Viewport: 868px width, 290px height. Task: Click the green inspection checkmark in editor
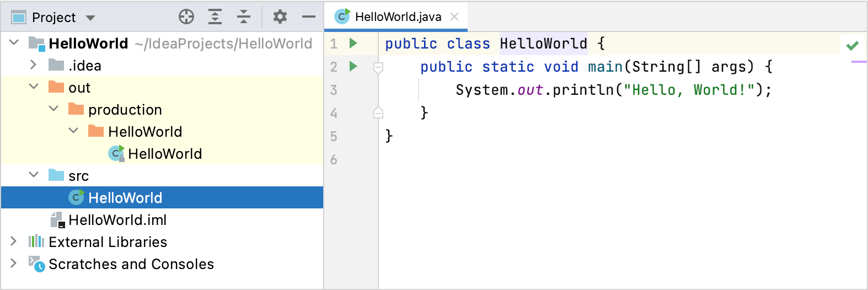[853, 45]
